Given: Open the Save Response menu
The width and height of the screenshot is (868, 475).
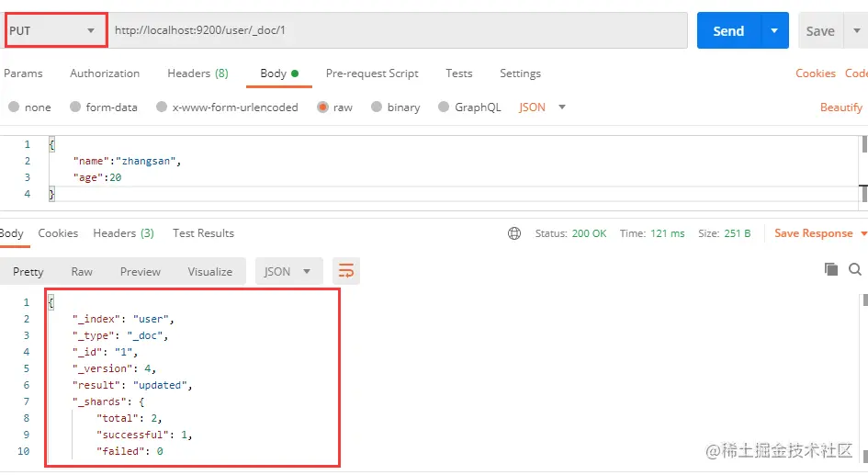Looking at the screenshot, I should [820, 233].
